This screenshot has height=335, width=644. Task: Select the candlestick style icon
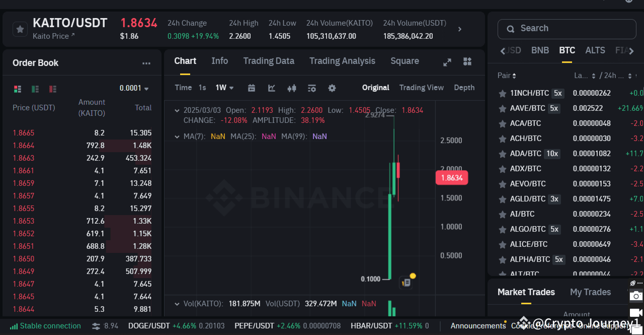click(x=292, y=88)
